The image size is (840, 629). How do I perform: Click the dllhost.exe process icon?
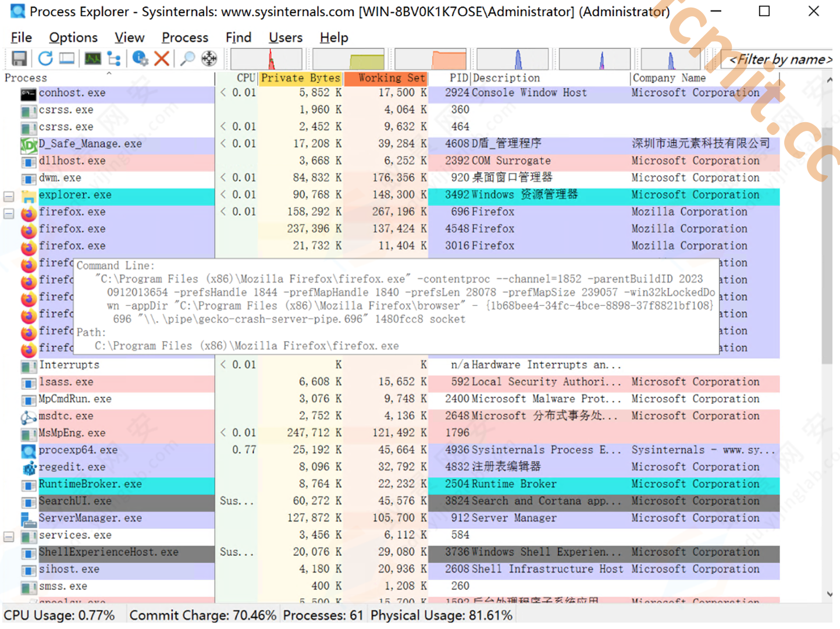[x=29, y=162]
